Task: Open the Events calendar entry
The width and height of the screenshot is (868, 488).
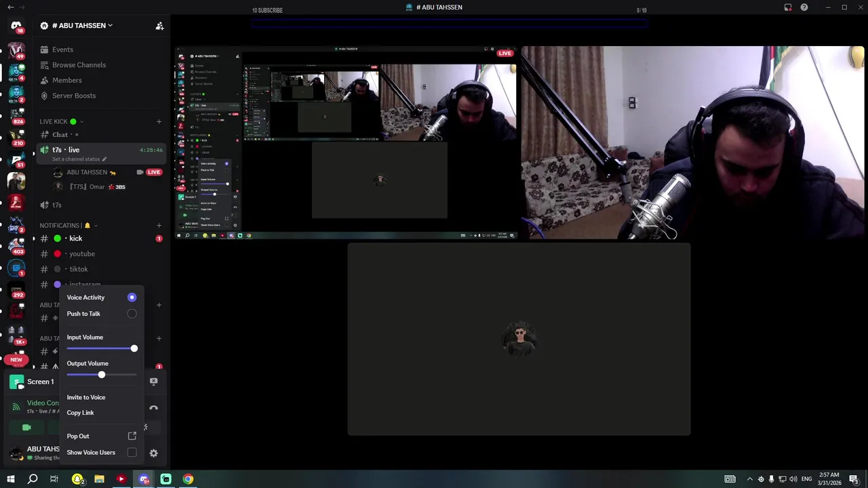Action: pyautogui.click(x=62, y=49)
